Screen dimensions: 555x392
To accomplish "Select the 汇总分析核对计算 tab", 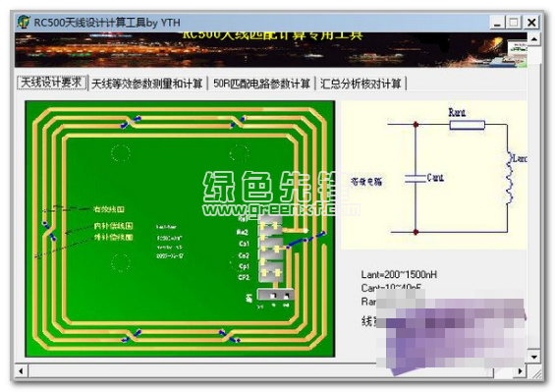I will point(361,84).
